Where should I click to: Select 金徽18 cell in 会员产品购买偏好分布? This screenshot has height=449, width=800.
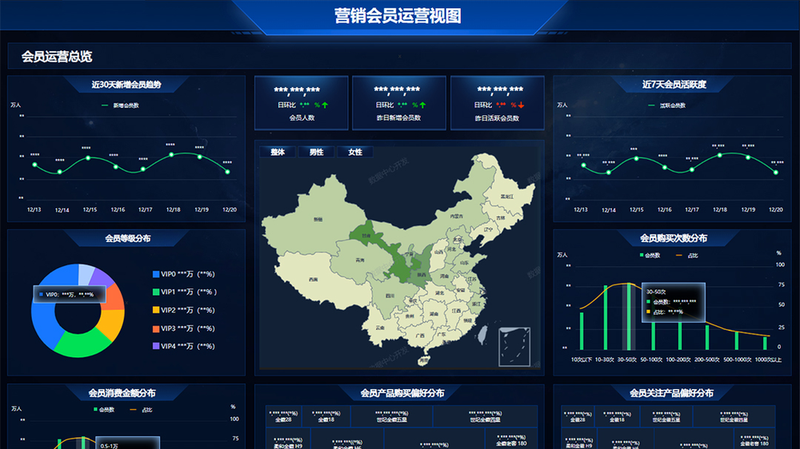(x=326, y=416)
